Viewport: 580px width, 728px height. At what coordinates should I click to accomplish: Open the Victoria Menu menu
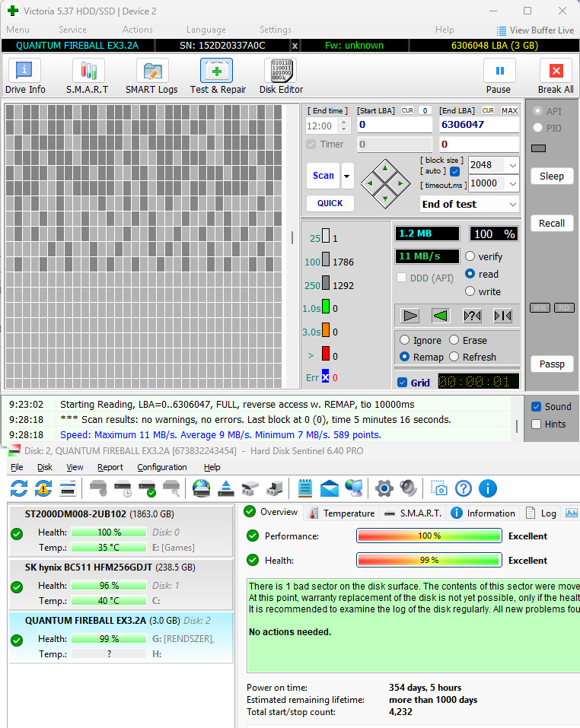click(18, 30)
